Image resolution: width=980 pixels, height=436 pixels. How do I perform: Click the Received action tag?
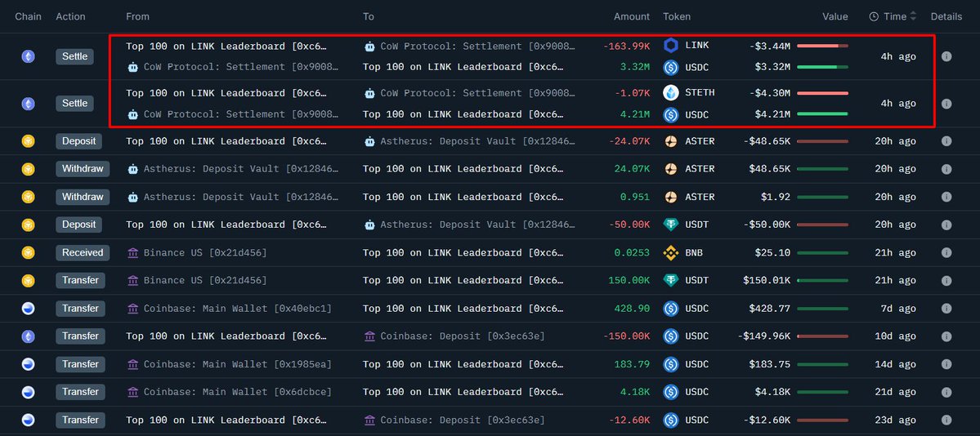[83, 252]
